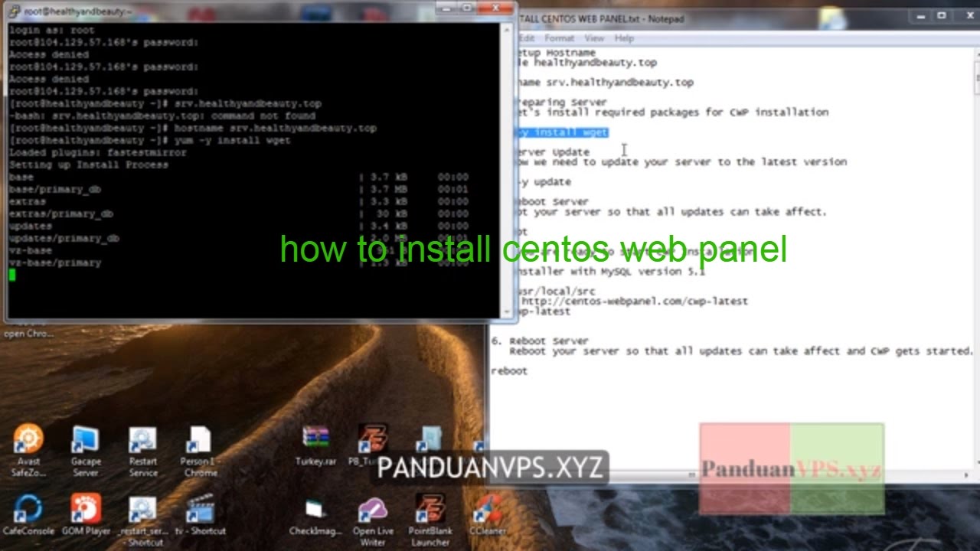Image resolution: width=980 pixels, height=551 pixels.
Task: Click '6. Reboot Server' heading in Notepad
Action: [x=540, y=341]
